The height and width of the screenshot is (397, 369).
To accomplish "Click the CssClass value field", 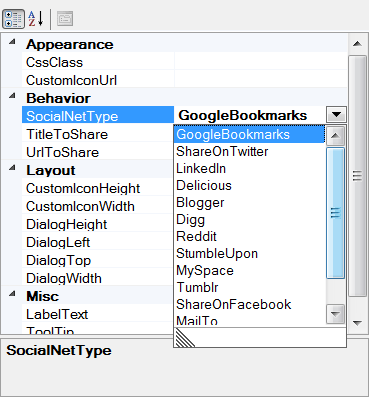I will coord(261,62).
